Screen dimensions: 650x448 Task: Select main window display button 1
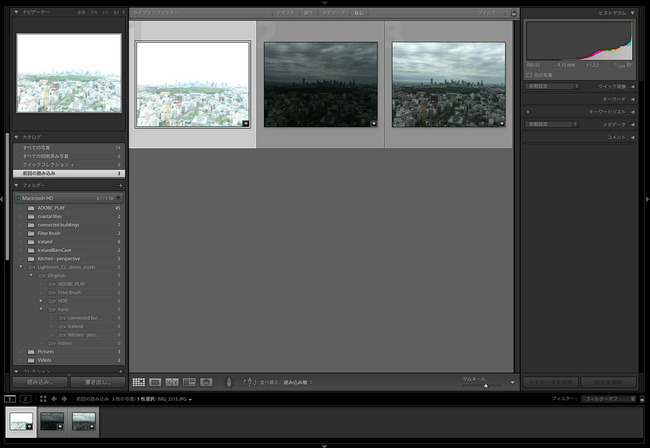[x=10, y=399]
